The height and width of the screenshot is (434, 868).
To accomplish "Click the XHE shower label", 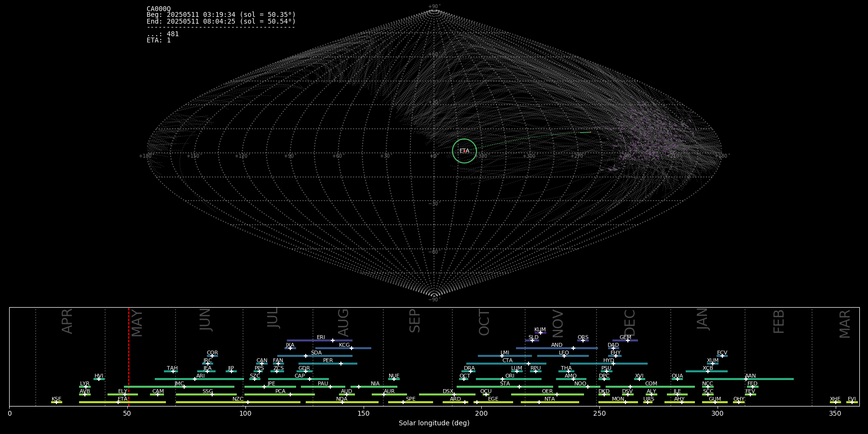I will (x=835, y=399).
